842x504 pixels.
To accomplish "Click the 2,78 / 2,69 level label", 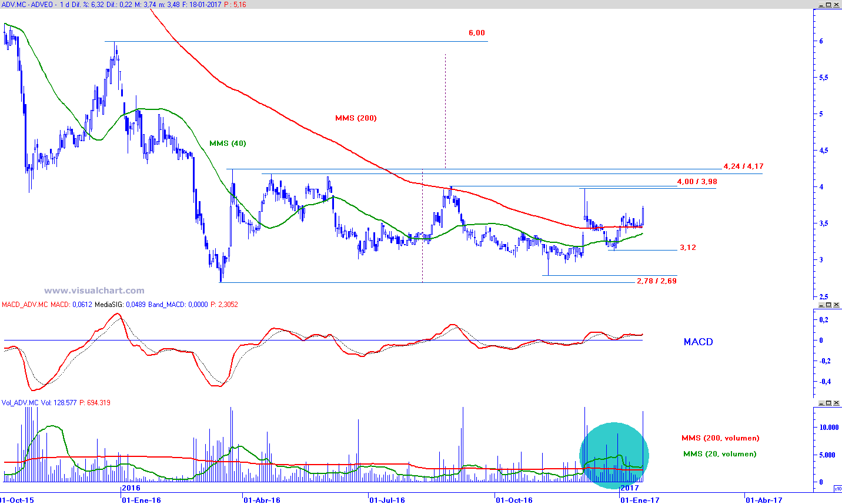I will click(657, 281).
